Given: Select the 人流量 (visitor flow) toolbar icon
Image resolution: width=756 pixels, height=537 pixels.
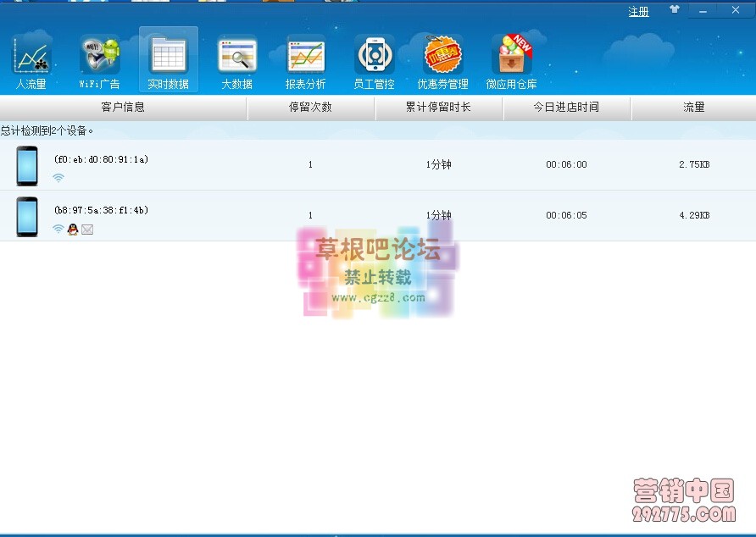Looking at the screenshot, I should coord(32,59).
